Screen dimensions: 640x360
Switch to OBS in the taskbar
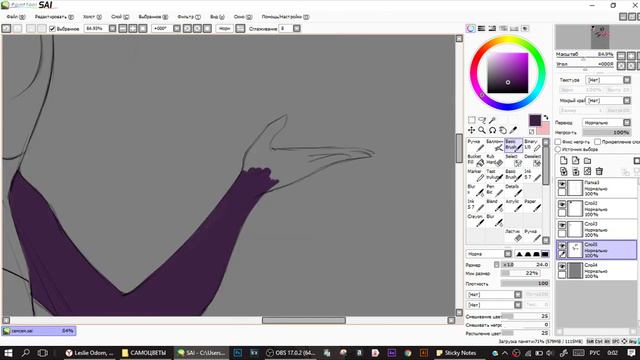click(x=289, y=353)
